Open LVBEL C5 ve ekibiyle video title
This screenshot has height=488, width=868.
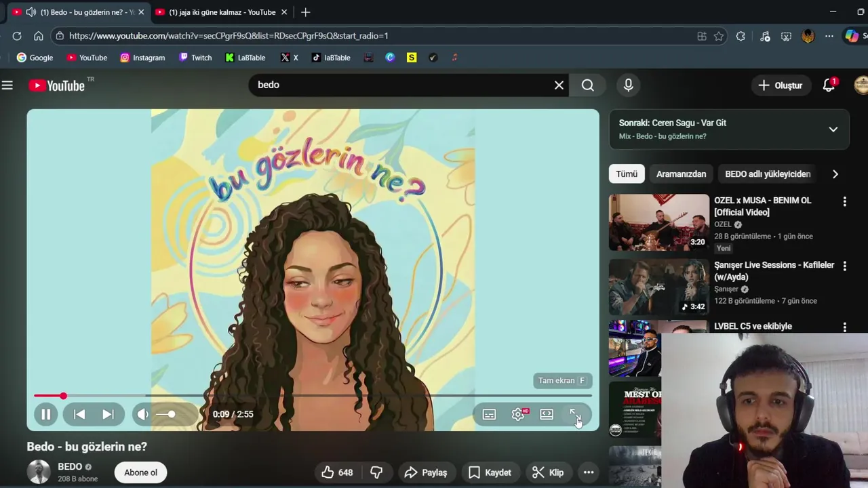[753, 326]
